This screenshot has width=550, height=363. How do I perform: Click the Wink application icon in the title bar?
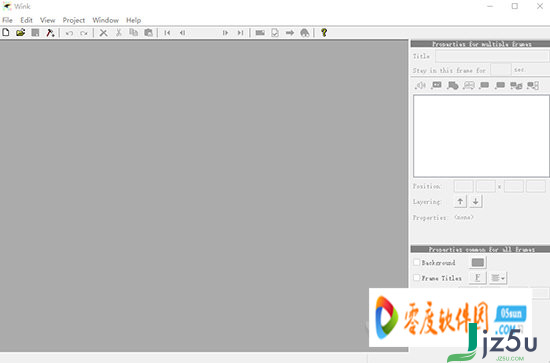click(7, 6)
